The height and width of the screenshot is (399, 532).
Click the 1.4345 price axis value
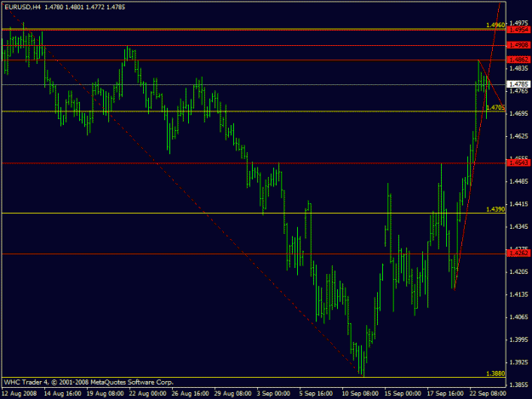pos(519,226)
